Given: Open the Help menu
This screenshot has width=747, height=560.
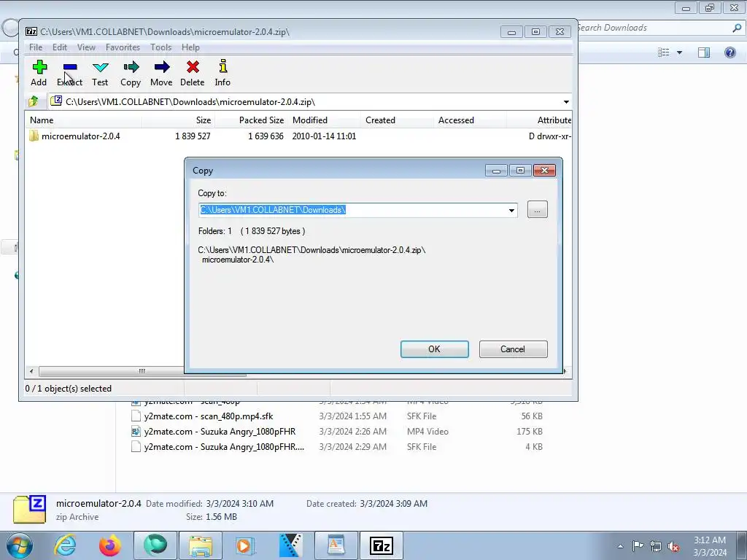Looking at the screenshot, I should 190,47.
